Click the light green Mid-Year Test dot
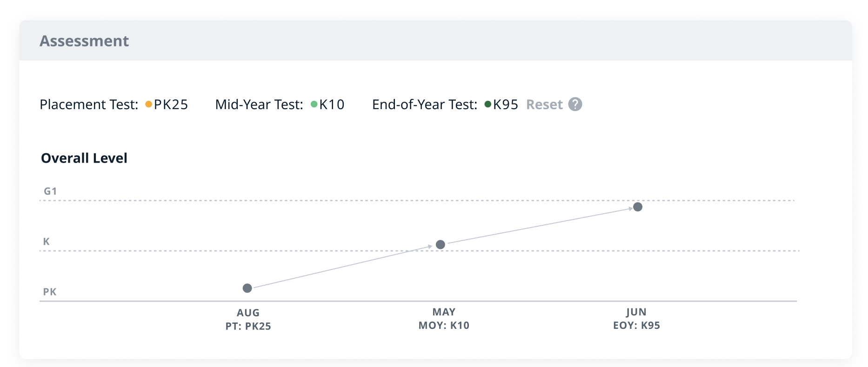Screen dimensions: 868x367 click(314, 104)
